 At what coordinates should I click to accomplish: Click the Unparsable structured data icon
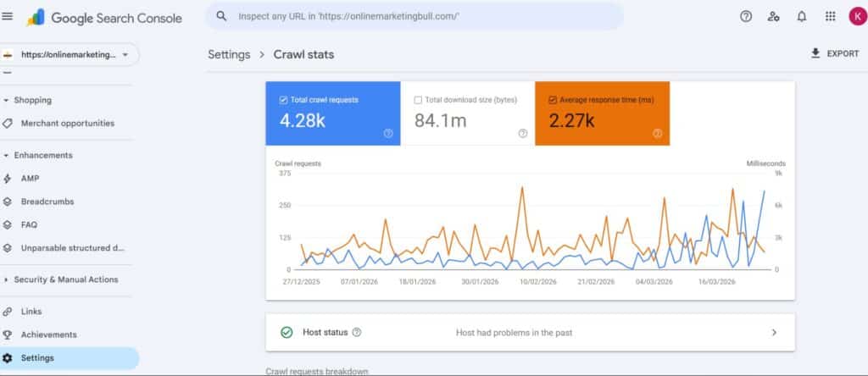tap(7, 248)
